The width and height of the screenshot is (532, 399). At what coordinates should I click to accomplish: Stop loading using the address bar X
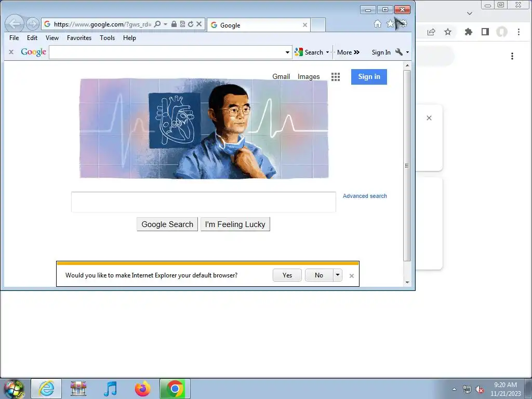click(199, 24)
